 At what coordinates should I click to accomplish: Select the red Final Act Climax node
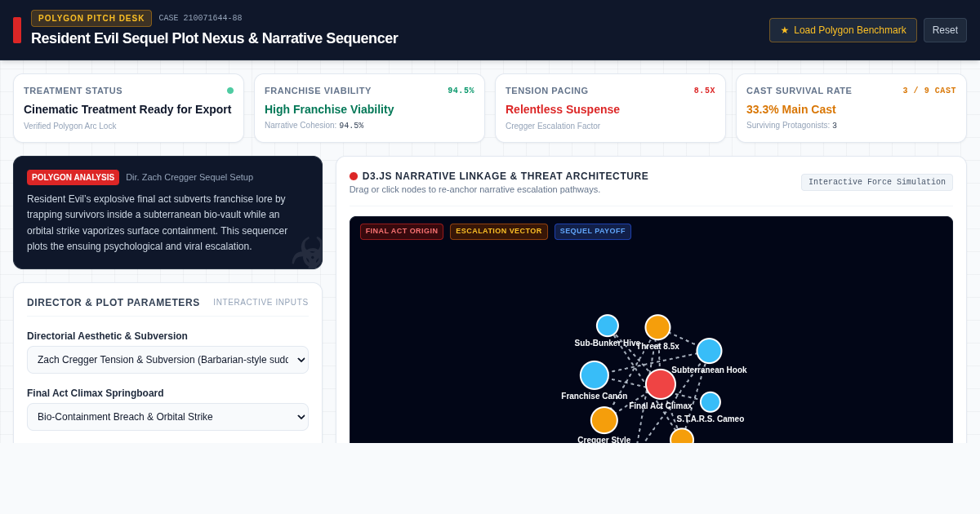click(x=661, y=384)
